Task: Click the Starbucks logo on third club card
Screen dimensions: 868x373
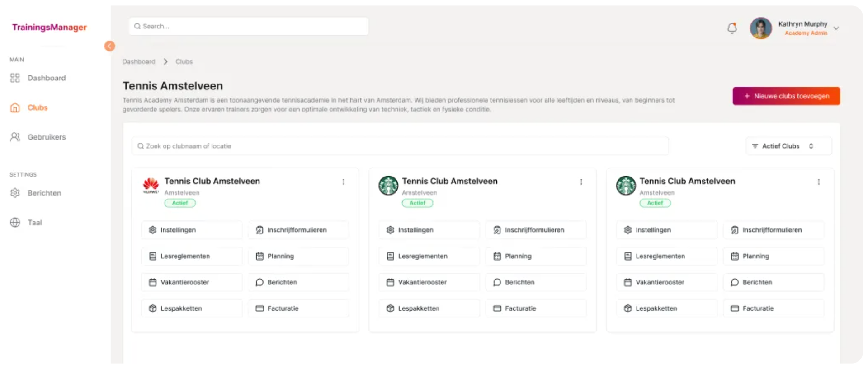Action: tap(626, 186)
